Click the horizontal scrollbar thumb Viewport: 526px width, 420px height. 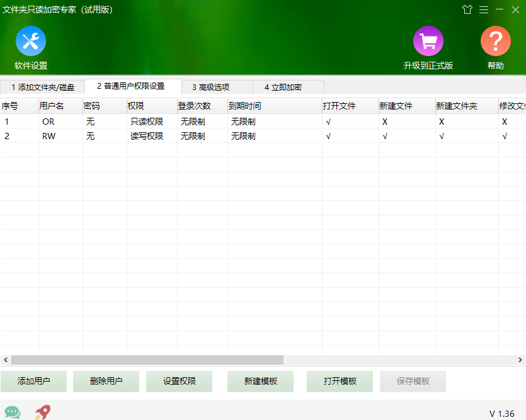(x=147, y=360)
